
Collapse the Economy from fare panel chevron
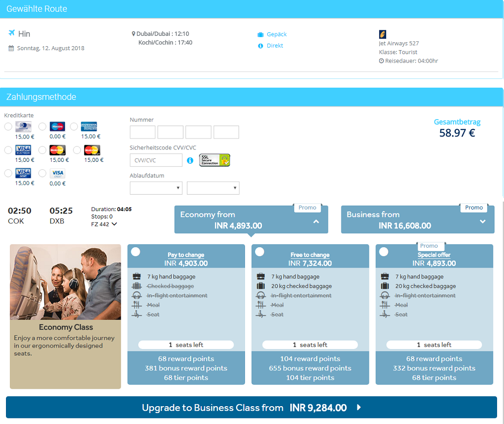[316, 221]
